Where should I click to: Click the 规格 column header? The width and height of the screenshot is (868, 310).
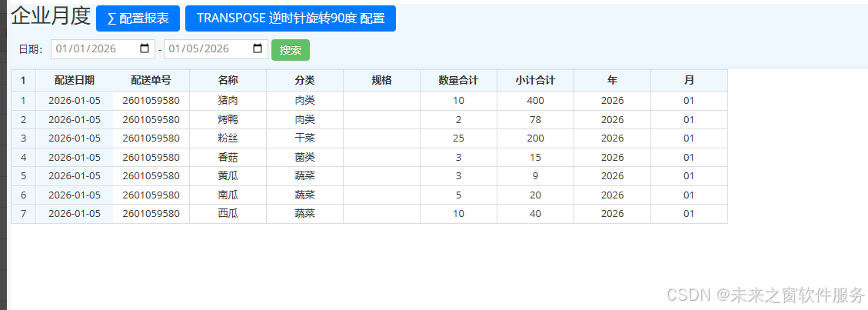382,80
